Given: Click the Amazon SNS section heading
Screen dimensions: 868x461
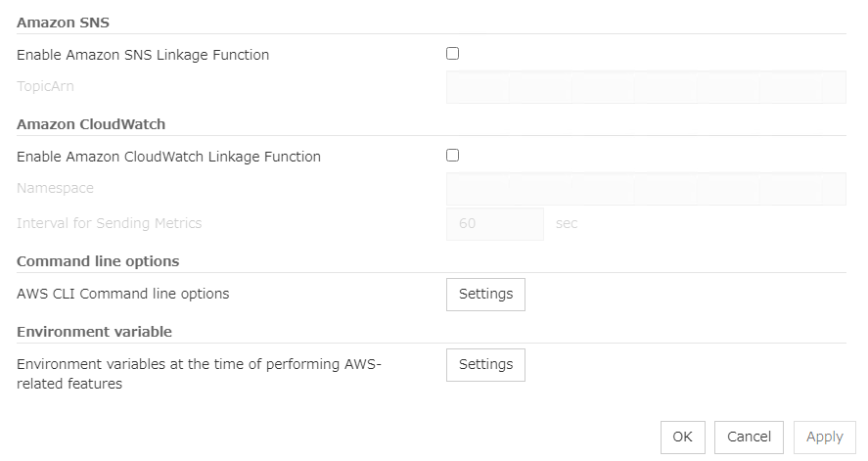Looking at the screenshot, I should (63, 23).
